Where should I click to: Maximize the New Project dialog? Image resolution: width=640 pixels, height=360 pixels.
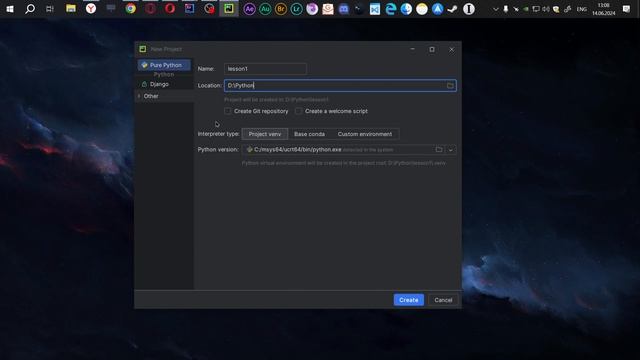432,49
